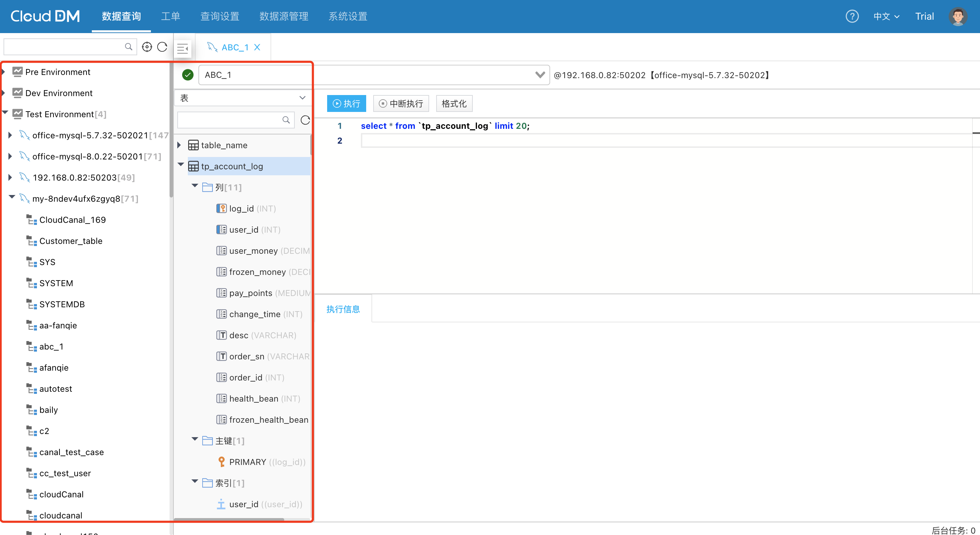Image resolution: width=980 pixels, height=535 pixels.
Task: Select the abc_1 schema in the tree
Action: [x=51, y=346]
